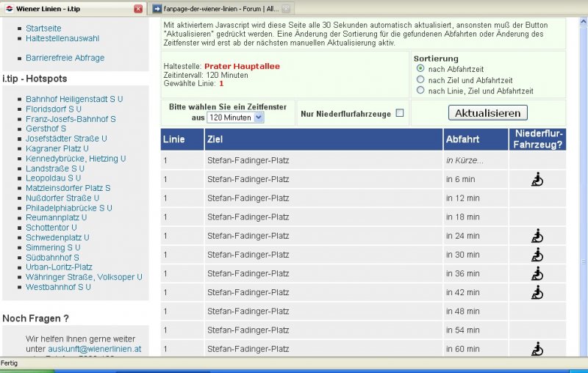Open the Startseite link
The width and height of the screenshot is (588, 373).
point(43,28)
